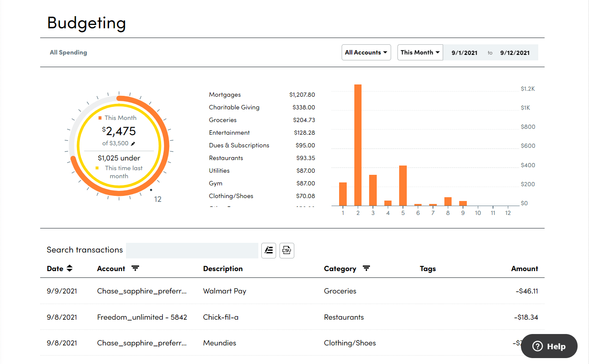
Task: Open the Account column filter icon
Action: (x=135, y=269)
